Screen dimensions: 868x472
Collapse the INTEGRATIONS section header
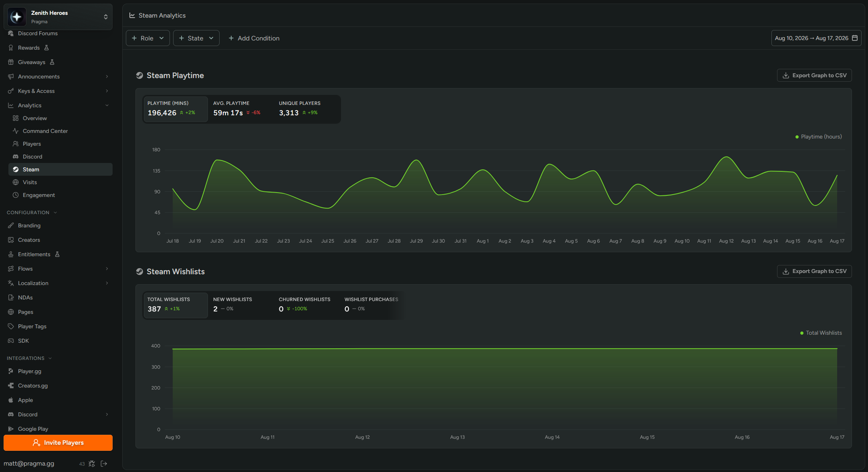pyautogui.click(x=29, y=358)
